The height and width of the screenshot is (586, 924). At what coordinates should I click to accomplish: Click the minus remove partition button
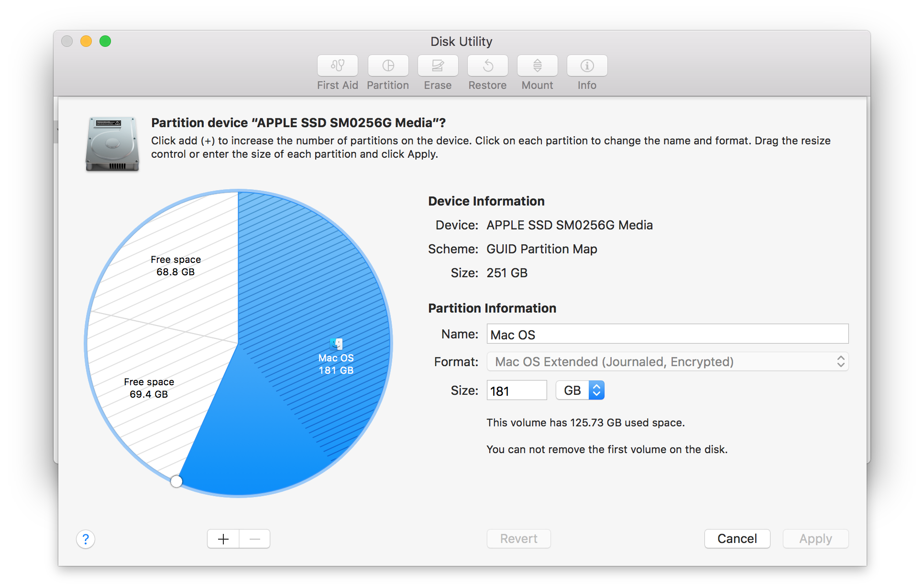click(254, 539)
